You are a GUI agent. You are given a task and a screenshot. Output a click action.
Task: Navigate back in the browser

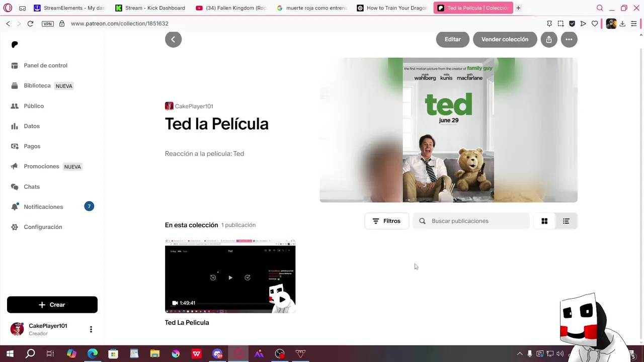coord(8,24)
